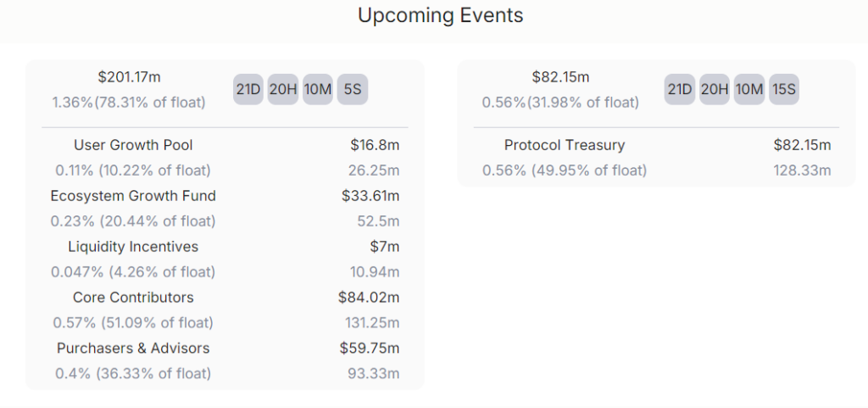Open the Liquidity Incentives allocation

coord(133,247)
